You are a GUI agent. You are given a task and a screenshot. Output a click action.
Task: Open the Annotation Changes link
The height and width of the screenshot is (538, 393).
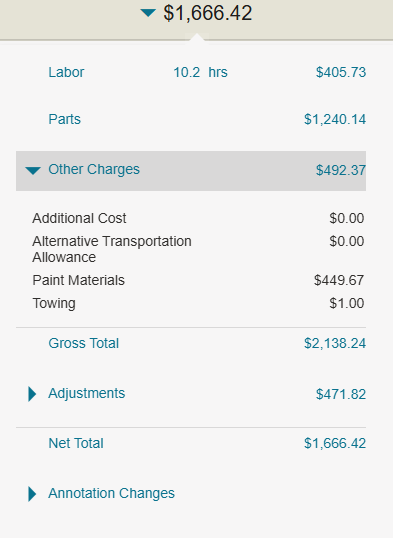tap(112, 493)
